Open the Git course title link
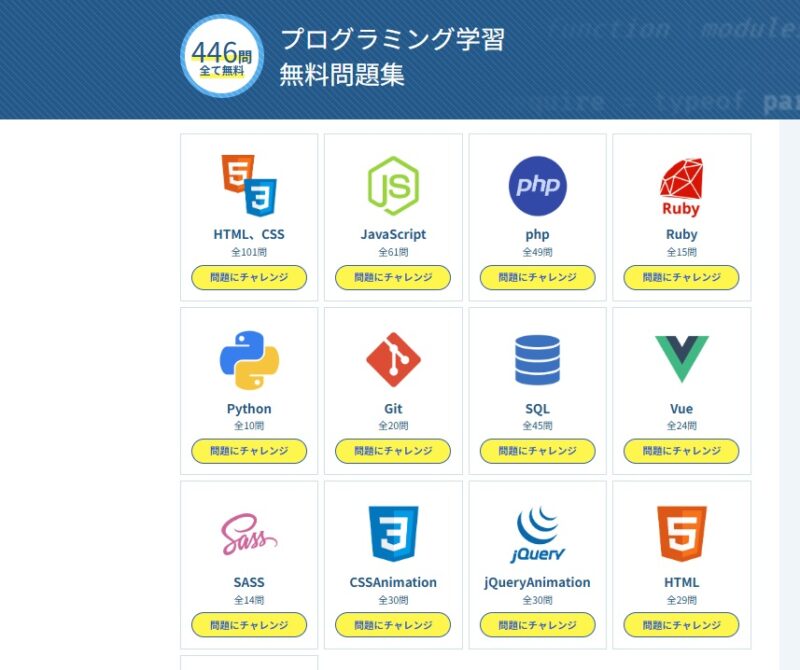The height and width of the screenshot is (670, 800). pos(393,409)
